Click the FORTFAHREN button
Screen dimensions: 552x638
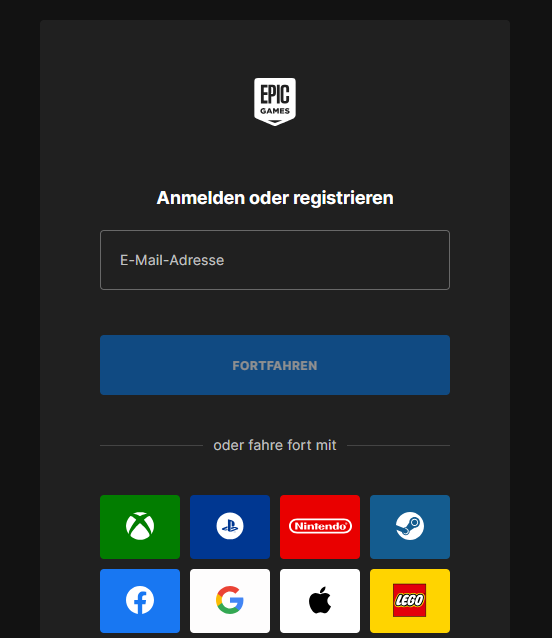(275, 365)
